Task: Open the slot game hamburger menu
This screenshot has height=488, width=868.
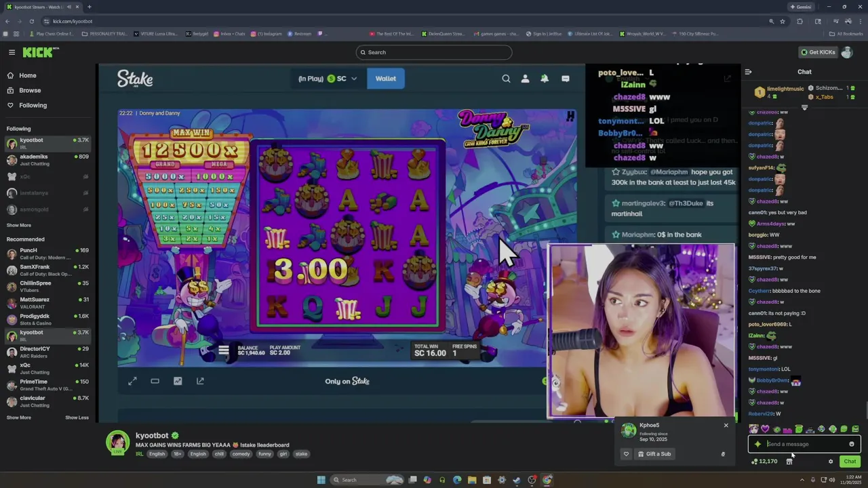Action: pos(224,350)
